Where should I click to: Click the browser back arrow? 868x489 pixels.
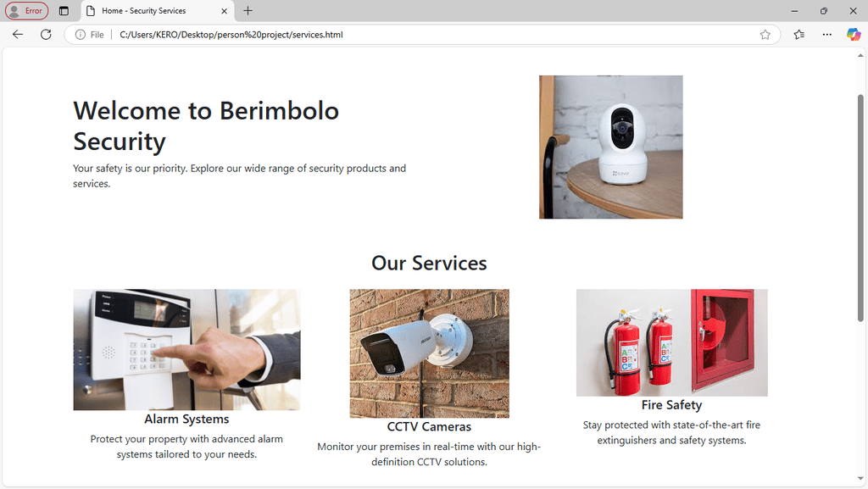[18, 34]
